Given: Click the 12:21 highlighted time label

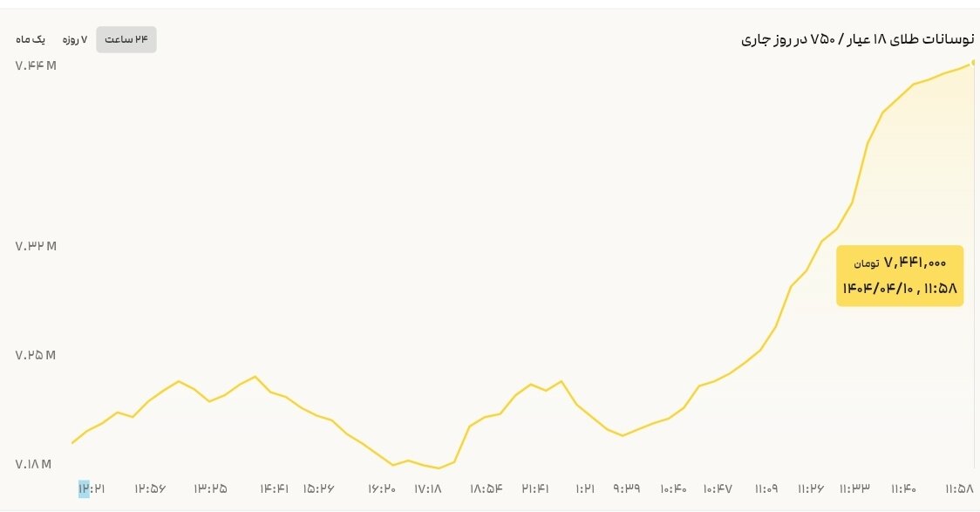Looking at the screenshot, I should coord(91,489).
